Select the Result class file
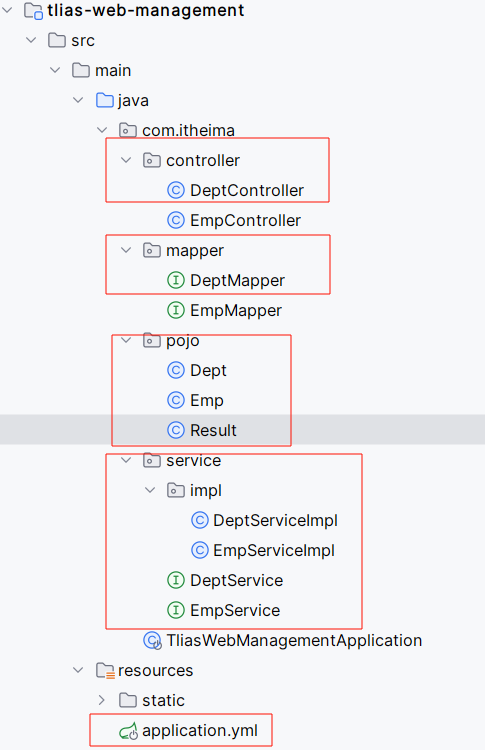485x750 pixels. point(213,430)
